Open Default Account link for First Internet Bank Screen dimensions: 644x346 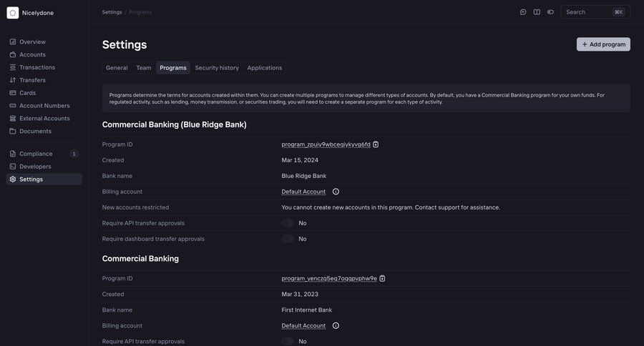pyautogui.click(x=303, y=325)
